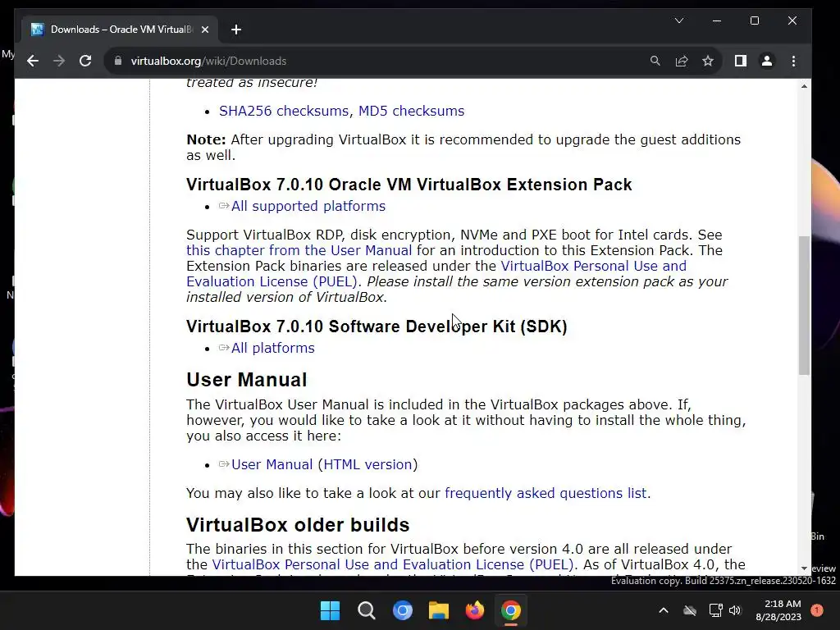The image size is (840, 630).
Task: Open this chapter from the User Manual
Action: coord(299,250)
